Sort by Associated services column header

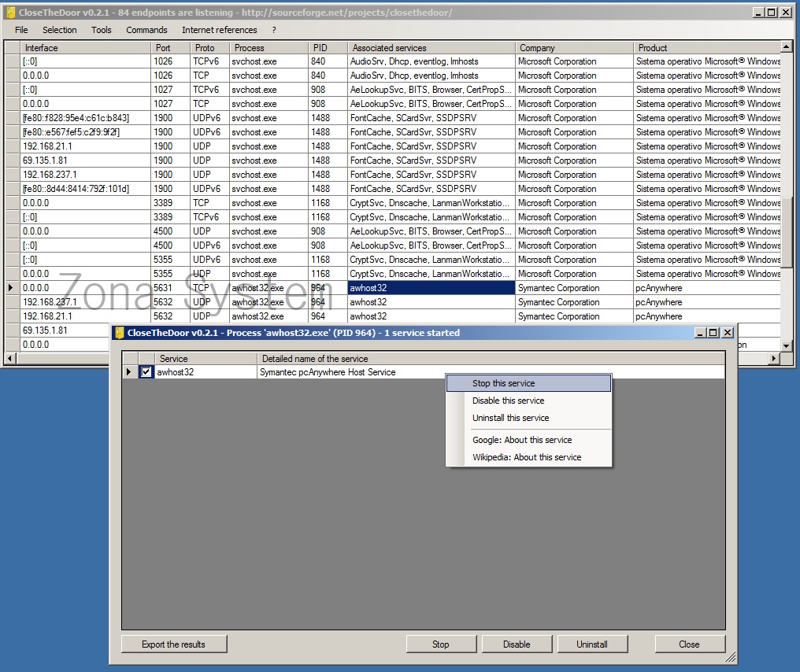coord(431,47)
